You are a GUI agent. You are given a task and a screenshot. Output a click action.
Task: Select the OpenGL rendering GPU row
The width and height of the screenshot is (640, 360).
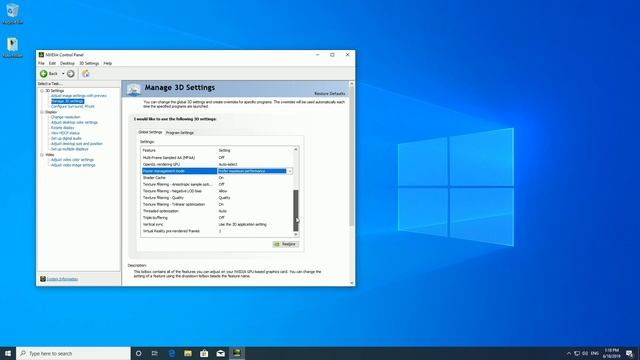pos(217,164)
